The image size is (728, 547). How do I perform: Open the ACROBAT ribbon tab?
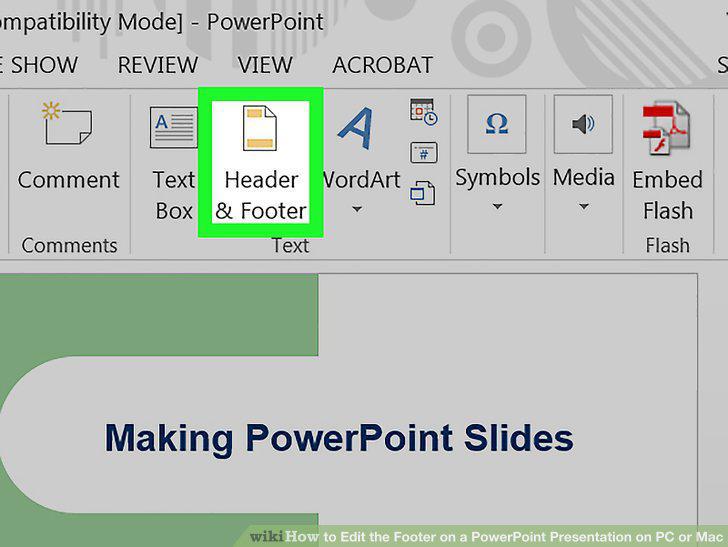383,65
